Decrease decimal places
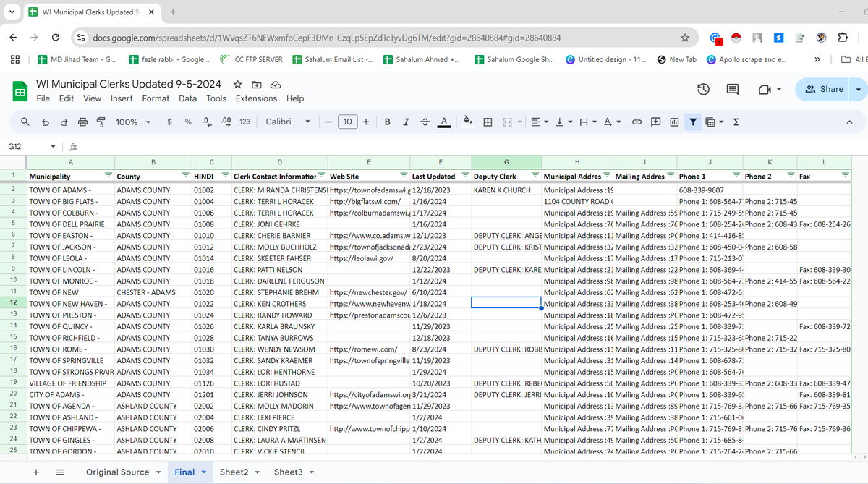The image size is (868, 484). [207, 122]
